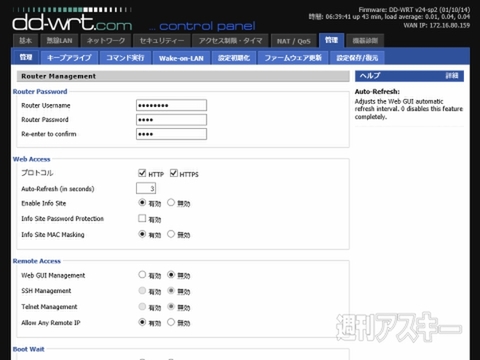Open the ネットワーク tab
The image size is (480, 360).
click(x=106, y=41)
